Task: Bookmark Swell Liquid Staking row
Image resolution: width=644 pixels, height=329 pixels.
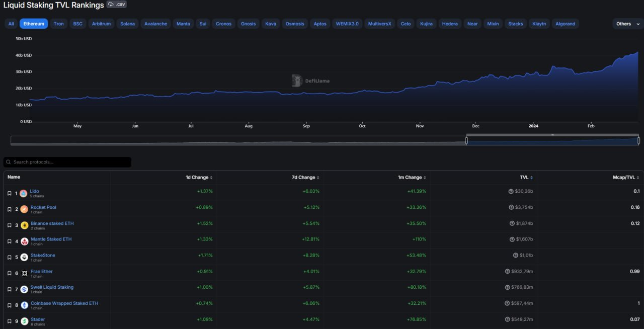Action: pyautogui.click(x=9, y=289)
